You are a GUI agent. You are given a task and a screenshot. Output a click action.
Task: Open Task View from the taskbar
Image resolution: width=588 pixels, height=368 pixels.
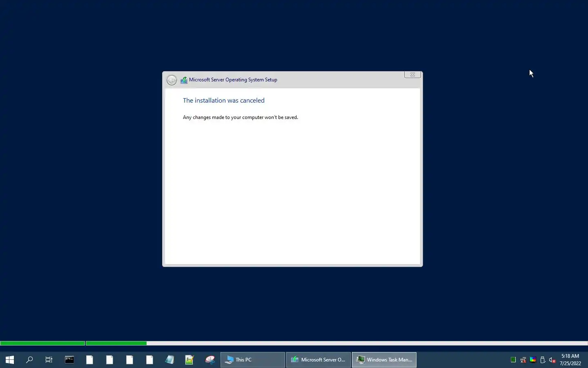pyautogui.click(x=49, y=360)
